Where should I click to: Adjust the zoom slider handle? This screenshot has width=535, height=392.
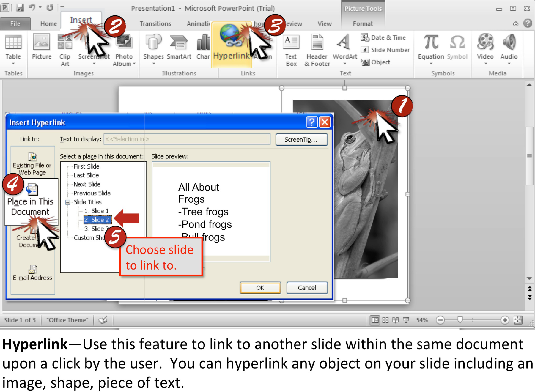(460, 320)
